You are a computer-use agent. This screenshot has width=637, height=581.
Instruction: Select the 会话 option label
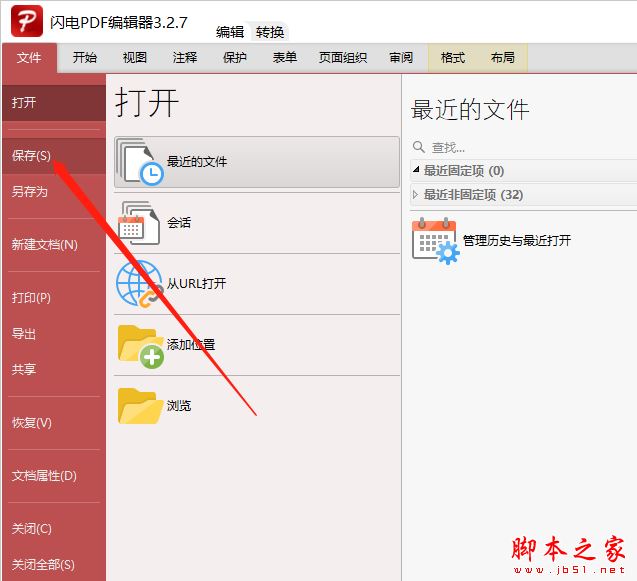coord(179,223)
